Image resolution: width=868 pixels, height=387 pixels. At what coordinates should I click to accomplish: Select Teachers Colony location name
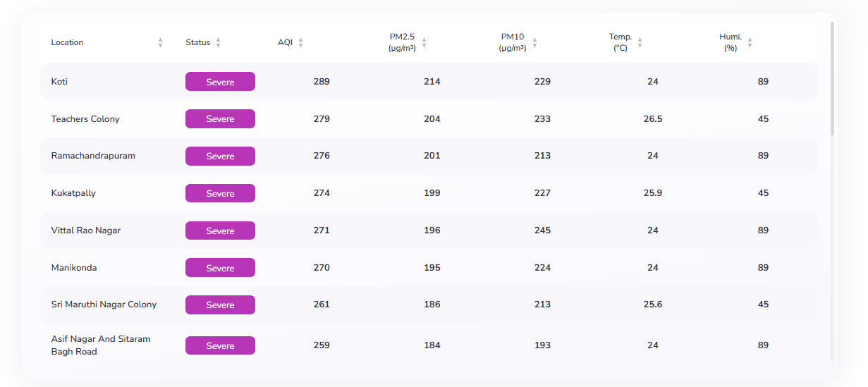85,119
